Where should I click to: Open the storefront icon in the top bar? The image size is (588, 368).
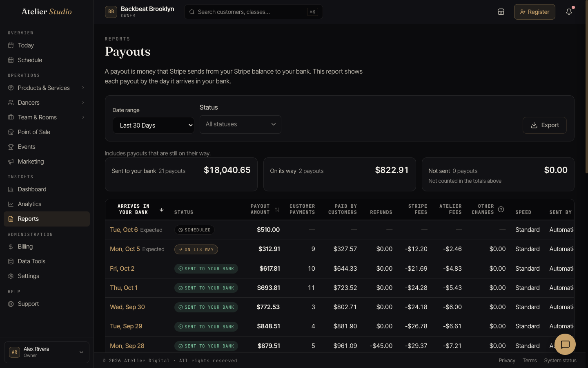[x=501, y=12]
